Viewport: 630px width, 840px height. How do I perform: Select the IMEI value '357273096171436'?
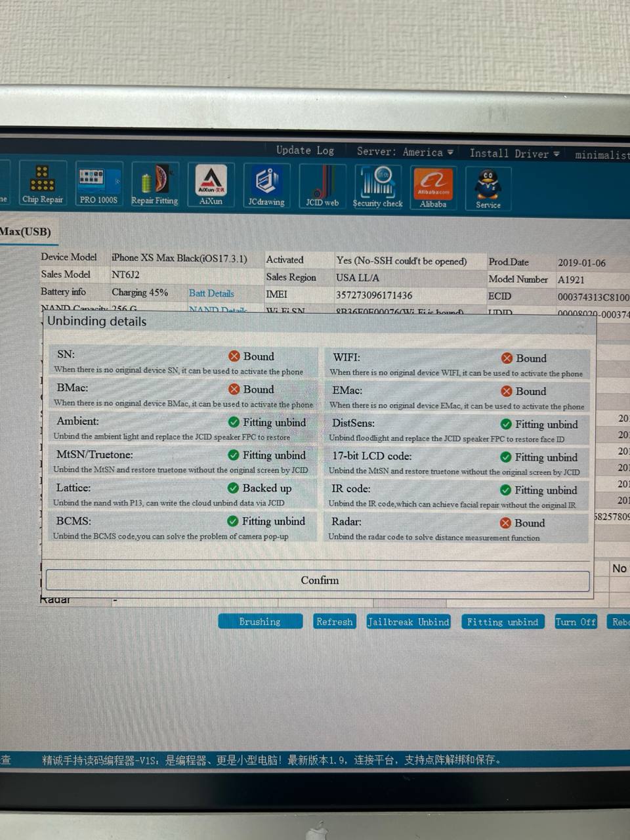[x=374, y=295]
